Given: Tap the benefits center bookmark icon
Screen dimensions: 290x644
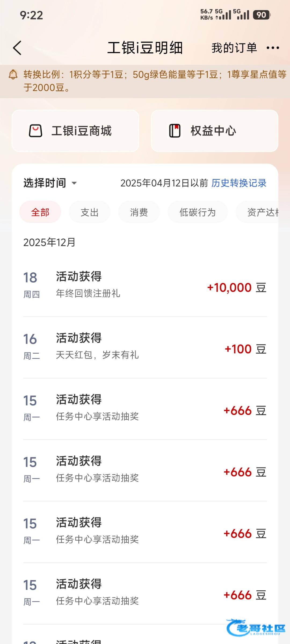Looking at the screenshot, I should [x=175, y=131].
